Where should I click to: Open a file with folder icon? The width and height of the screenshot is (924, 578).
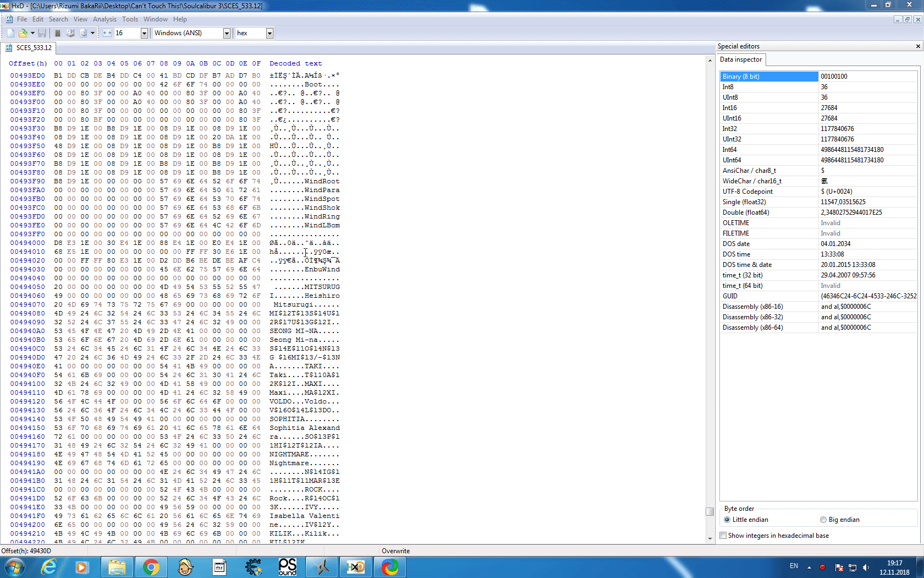pyautogui.click(x=23, y=33)
